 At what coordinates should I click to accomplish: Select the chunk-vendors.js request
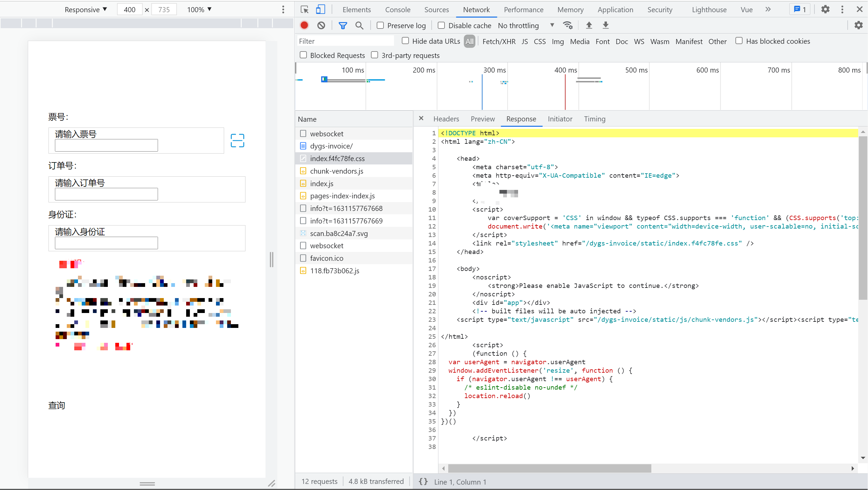click(336, 171)
